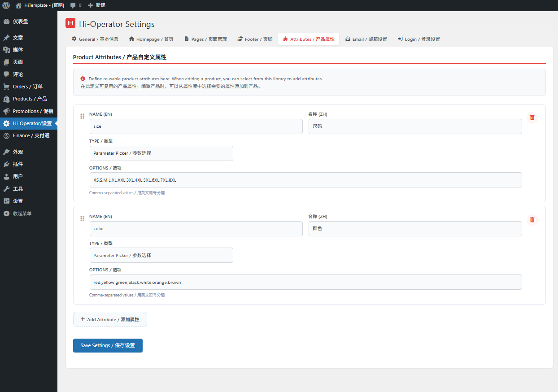Delete the color attribute with trash icon
The image size is (558, 392).
click(532, 220)
